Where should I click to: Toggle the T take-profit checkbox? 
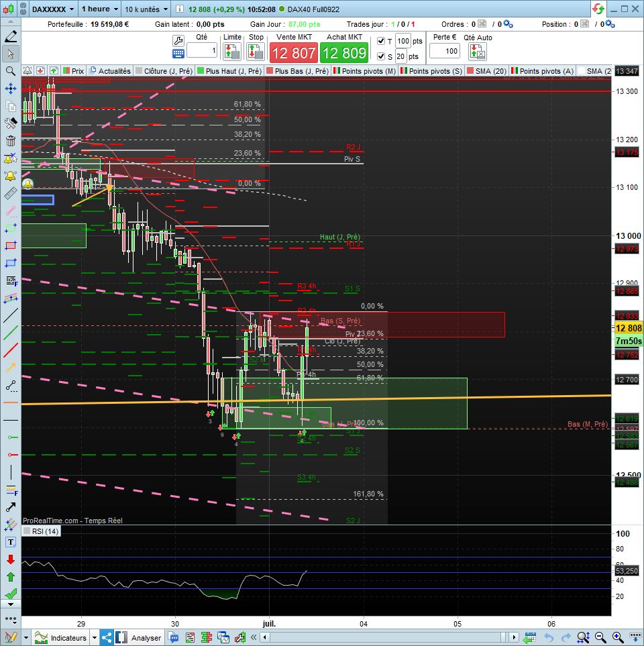pyautogui.click(x=381, y=41)
